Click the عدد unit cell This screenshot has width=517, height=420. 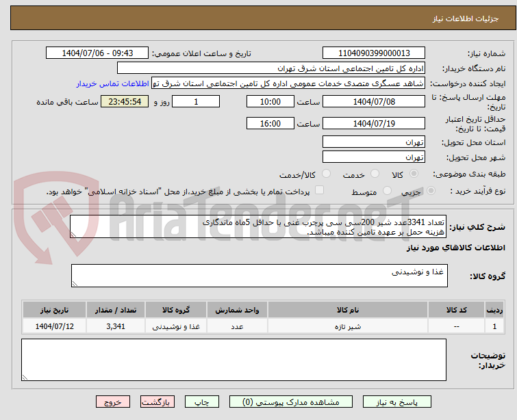click(237, 326)
